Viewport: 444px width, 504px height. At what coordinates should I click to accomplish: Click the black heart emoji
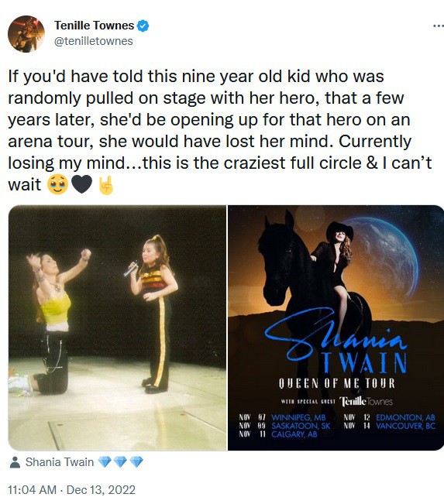point(81,185)
